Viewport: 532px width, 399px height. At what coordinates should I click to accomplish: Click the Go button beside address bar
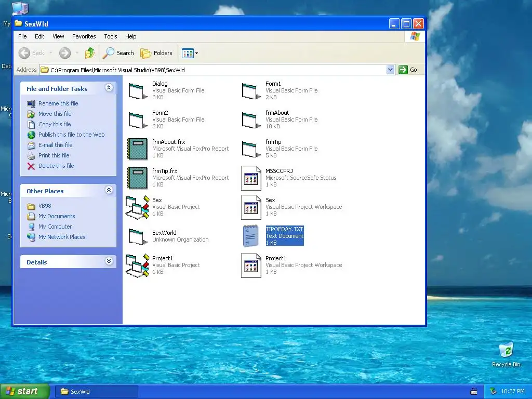tap(408, 70)
